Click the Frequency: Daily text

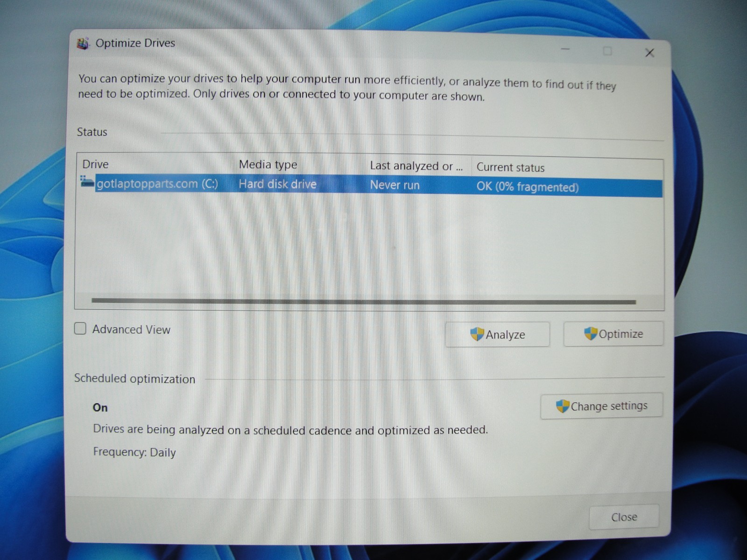[x=134, y=452]
